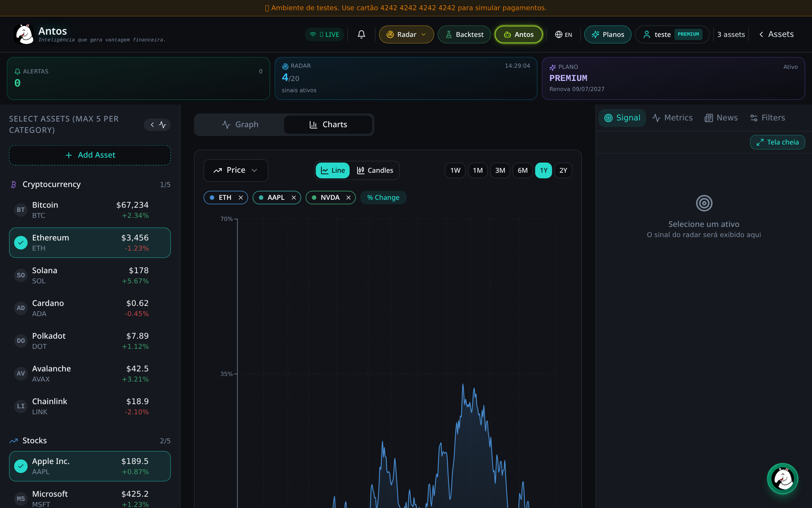The width and height of the screenshot is (812, 508).
Task: Open the teste PREMIUM user menu
Action: tap(672, 34)
